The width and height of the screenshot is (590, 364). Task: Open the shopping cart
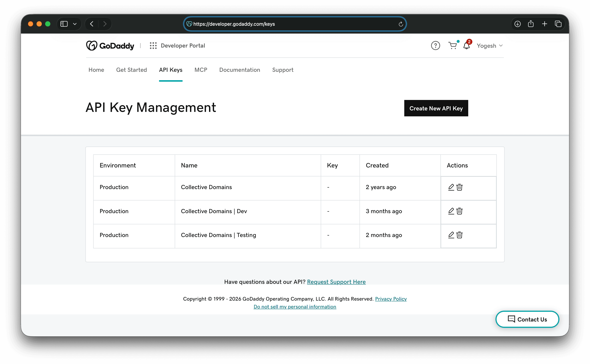coord(453,46)
